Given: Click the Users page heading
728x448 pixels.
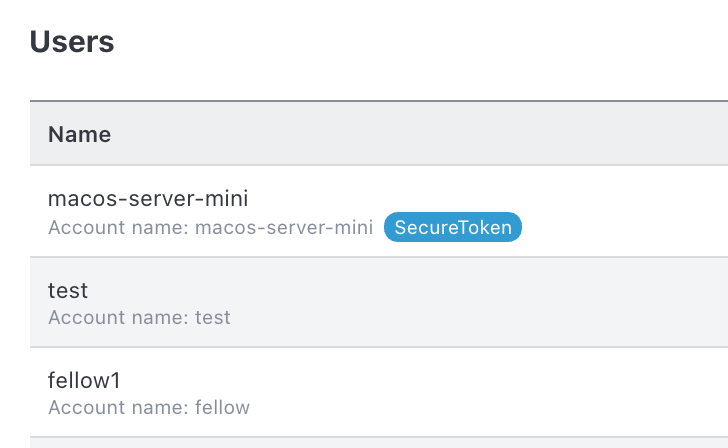Looking at the screenshot, I should point(72,41).
